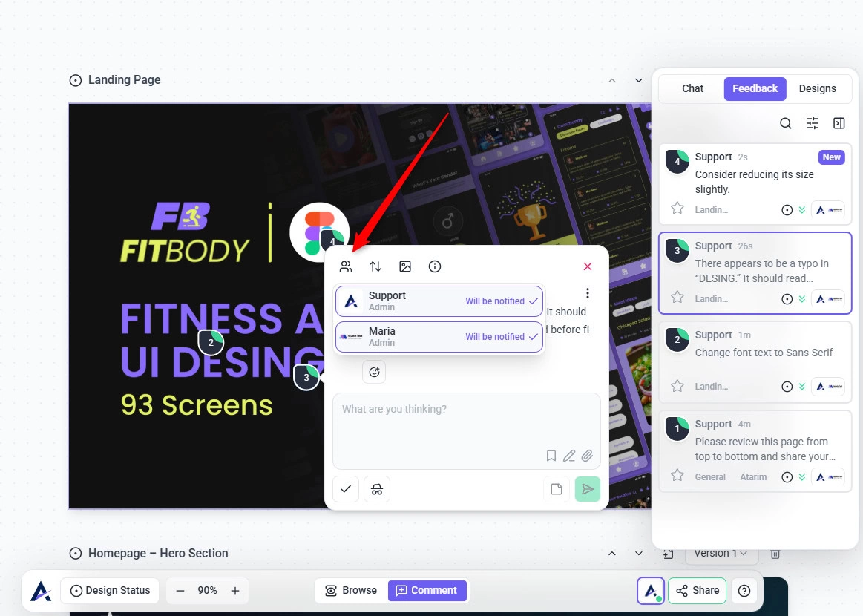Image resolution: width=863 pixels, height=616 pixels.
Task: Open the assign users icon in comment popup
Action: 346,266
